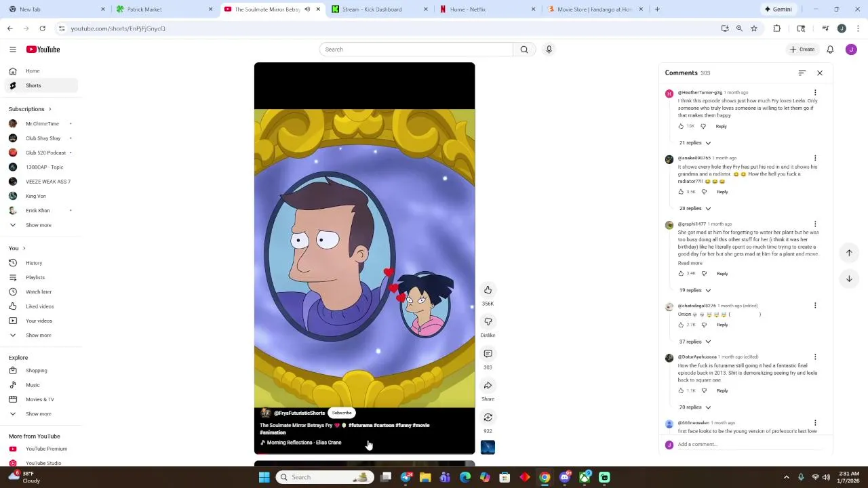Image resolution: width=868 pixels, height=488 pixels.
Task: Open Mr.ChimeTime subscription channel
Action: pos(41,124)
